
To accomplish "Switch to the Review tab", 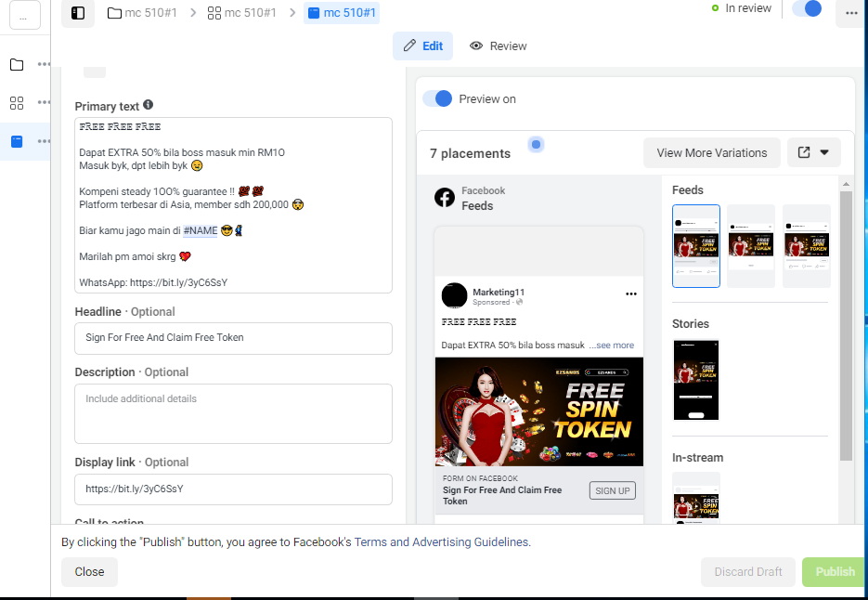I will point(499,46).
